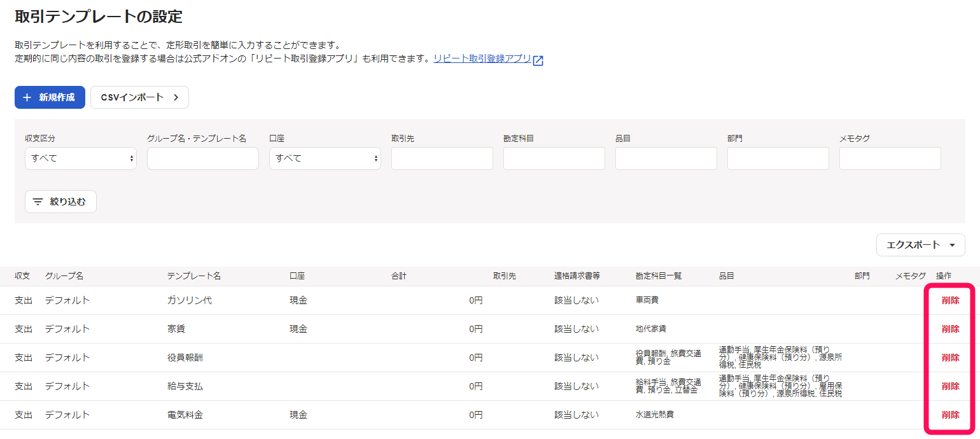Click the 品目 filter input
This screenshot has width=980, height=439.
pyautogui.click(x=666, y=158)
